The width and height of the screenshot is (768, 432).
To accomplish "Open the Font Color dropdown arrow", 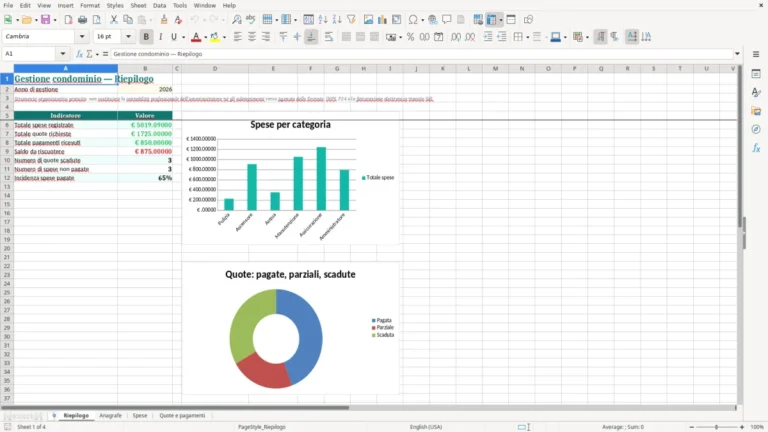I will point(205,37).
